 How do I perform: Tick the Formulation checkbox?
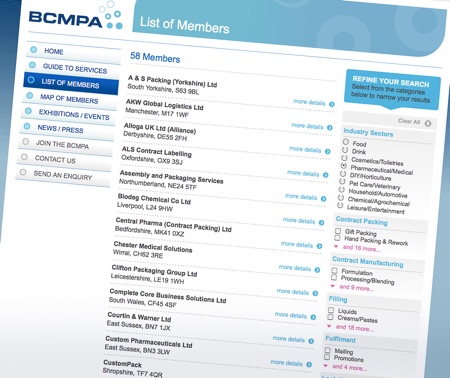335,270
